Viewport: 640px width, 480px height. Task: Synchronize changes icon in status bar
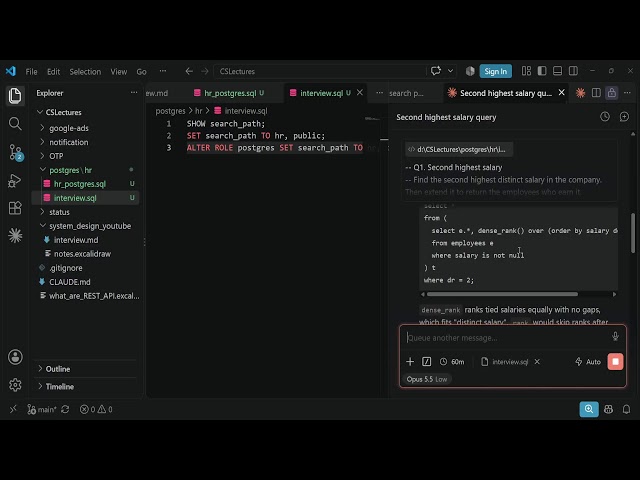point(65,409)
